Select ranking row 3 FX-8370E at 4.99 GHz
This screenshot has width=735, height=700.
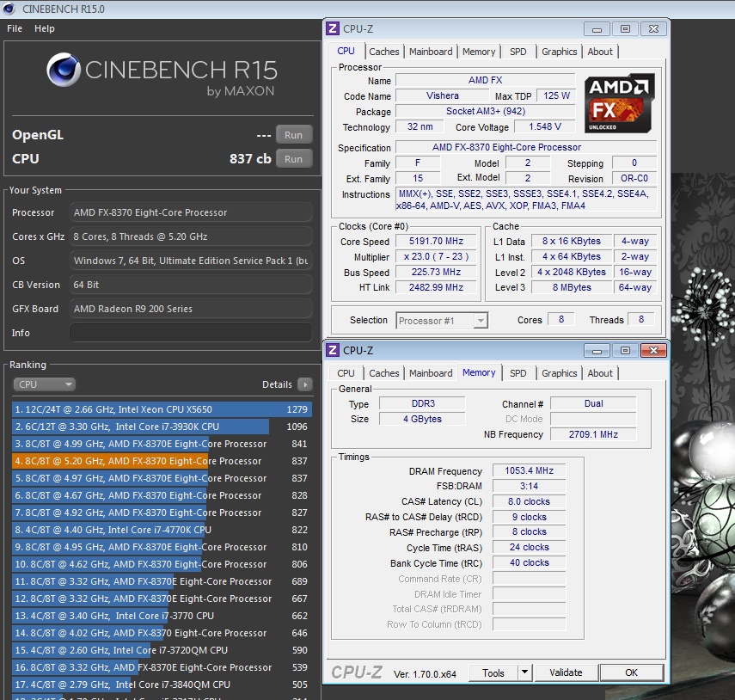coord(162,444)
